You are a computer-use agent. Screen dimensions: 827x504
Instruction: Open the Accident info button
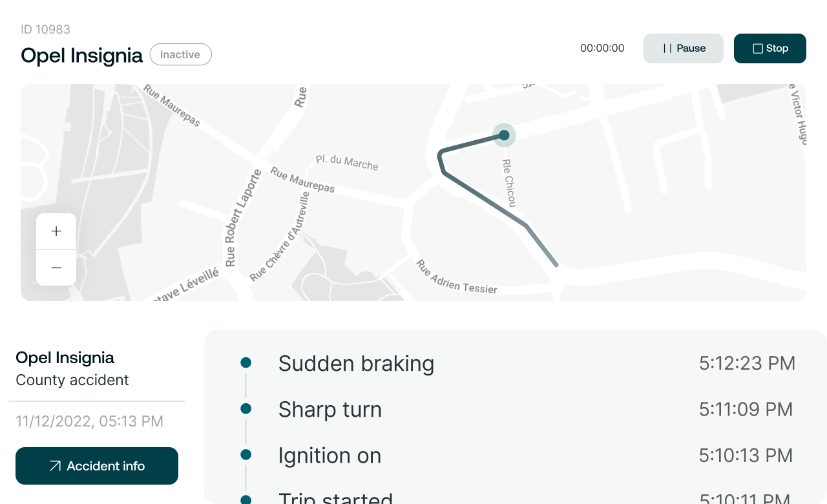click(97, 466)
